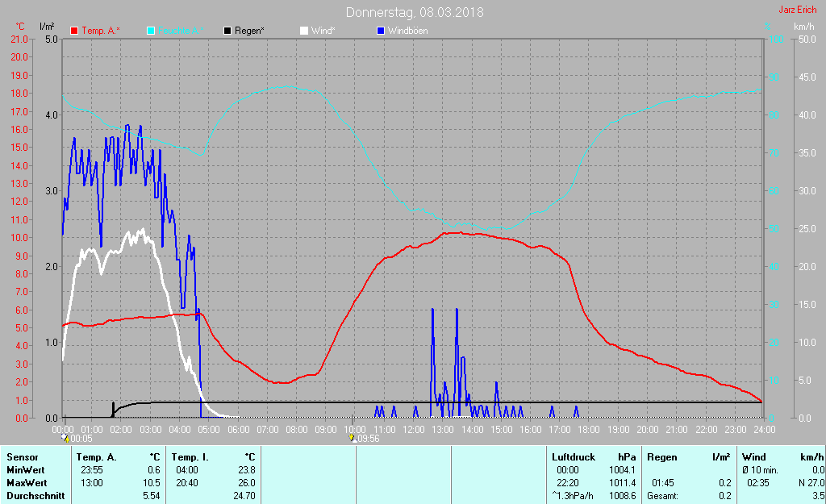Click the 'Wind' table header
This screenshot has width=826, height=504.
pyautogui.click(x=754, y=457)
